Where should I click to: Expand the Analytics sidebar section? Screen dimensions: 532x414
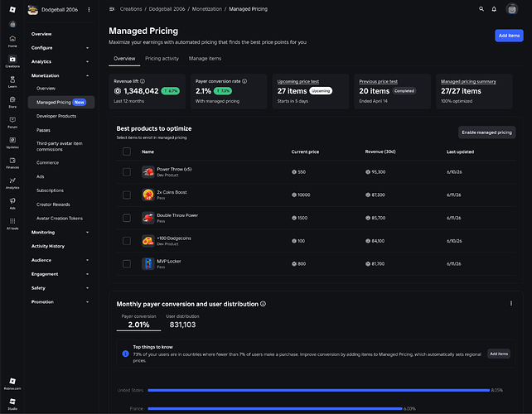point(60,62)
